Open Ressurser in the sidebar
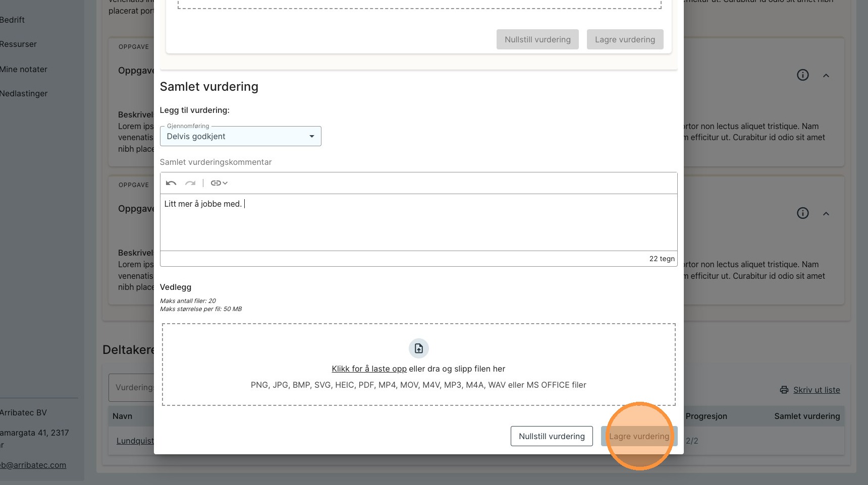 (x=19, y=44)
